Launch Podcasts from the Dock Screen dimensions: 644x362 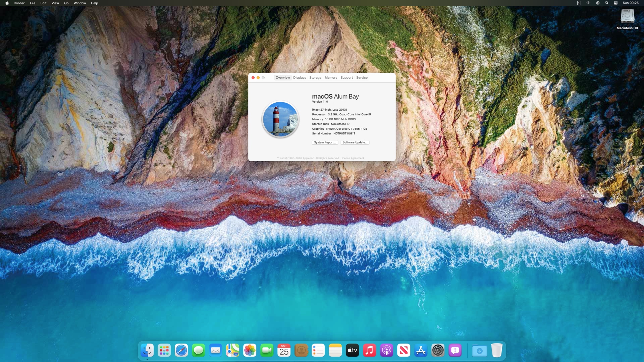(386, 351)
